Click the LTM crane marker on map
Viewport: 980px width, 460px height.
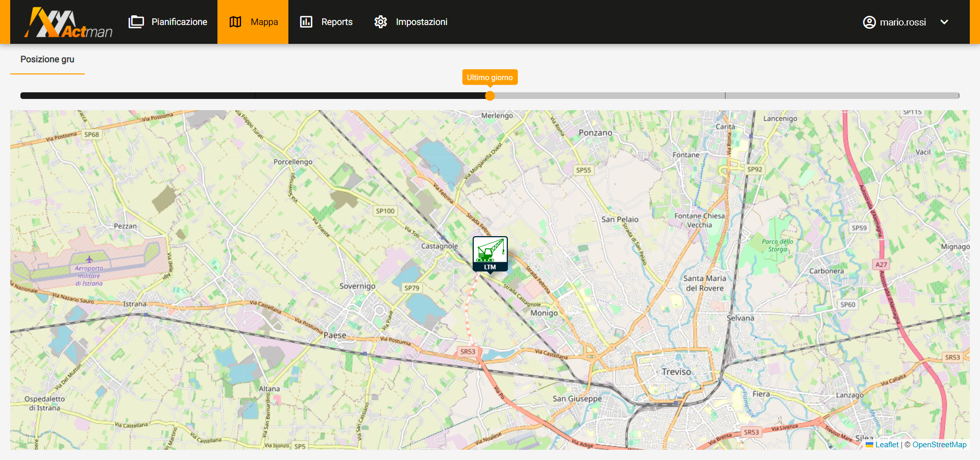(490, 254)
